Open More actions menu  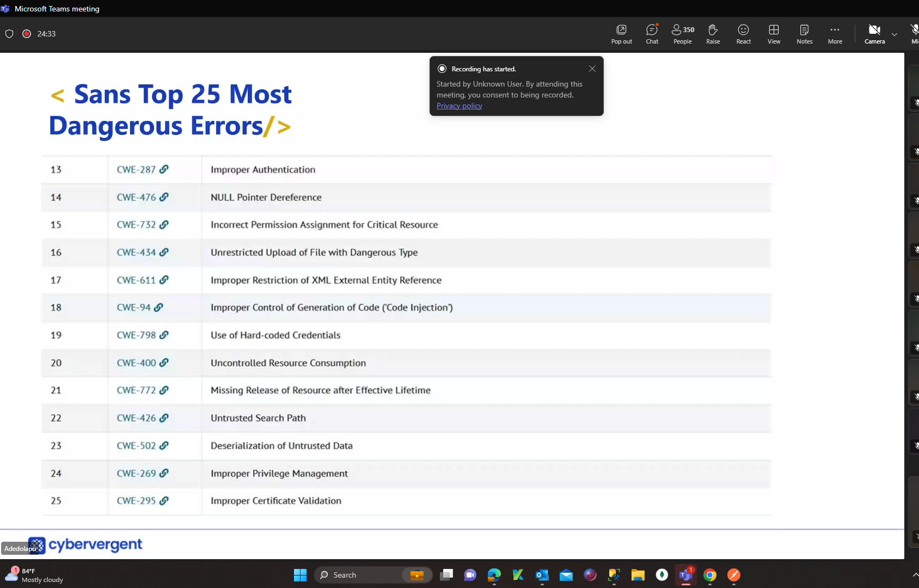click(835, 34)
